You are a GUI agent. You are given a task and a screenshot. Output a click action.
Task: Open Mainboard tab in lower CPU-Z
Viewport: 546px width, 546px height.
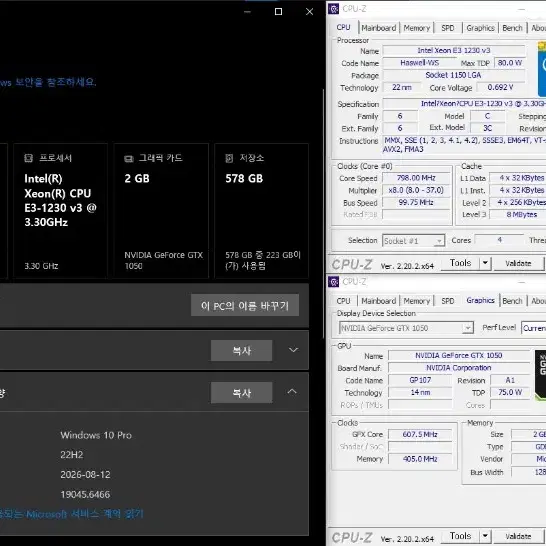(x=379, y=301)
